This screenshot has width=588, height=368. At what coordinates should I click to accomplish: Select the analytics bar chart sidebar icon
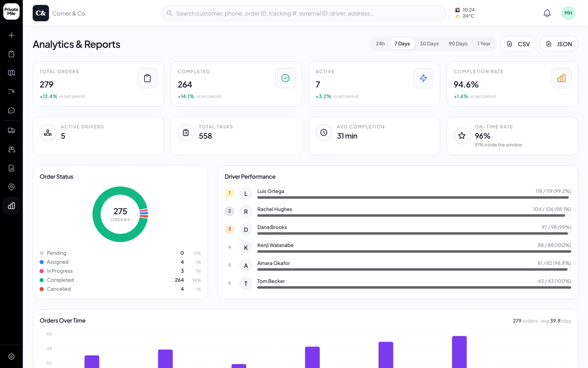(x=11, y=206)
